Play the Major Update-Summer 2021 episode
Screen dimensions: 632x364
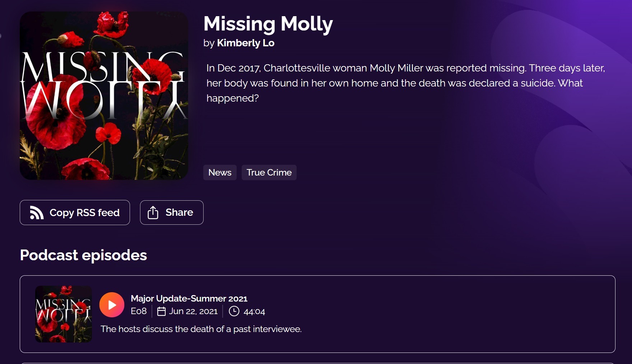click(x=112, y=305)
